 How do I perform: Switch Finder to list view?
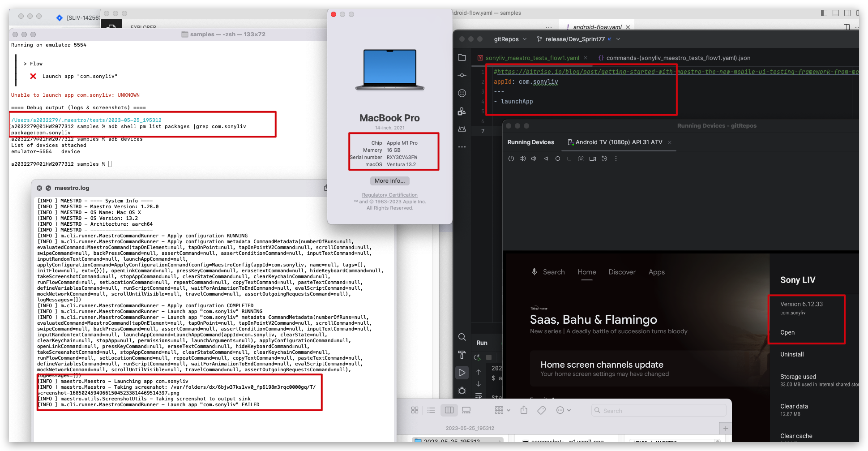click(x=431, y=410)
